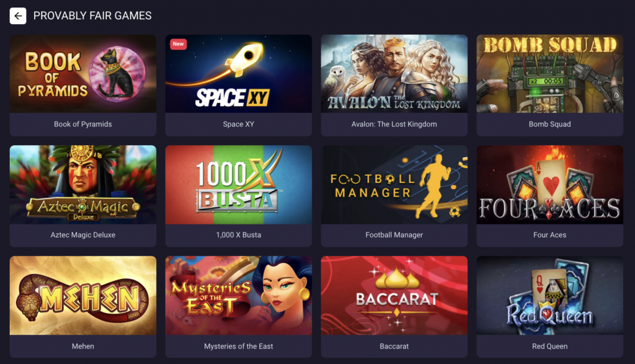Open the Mehen snake game thumbnail
The height and width of the screenshot is (364, 635).
(83, 296)
